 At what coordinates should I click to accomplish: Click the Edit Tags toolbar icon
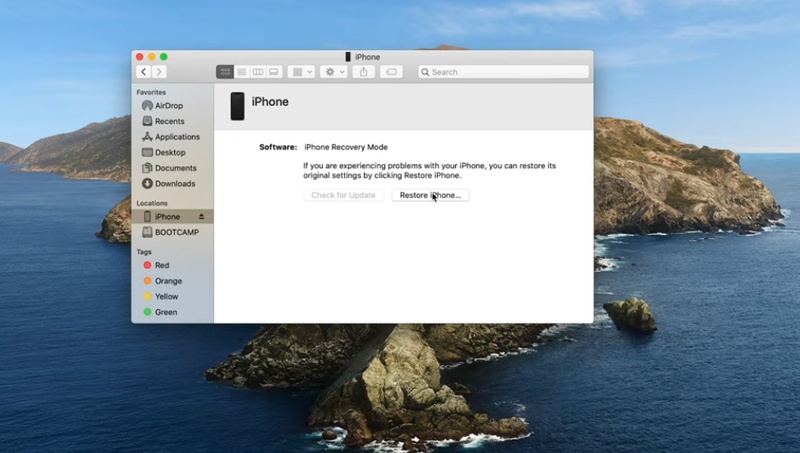[x=391, y=72]
